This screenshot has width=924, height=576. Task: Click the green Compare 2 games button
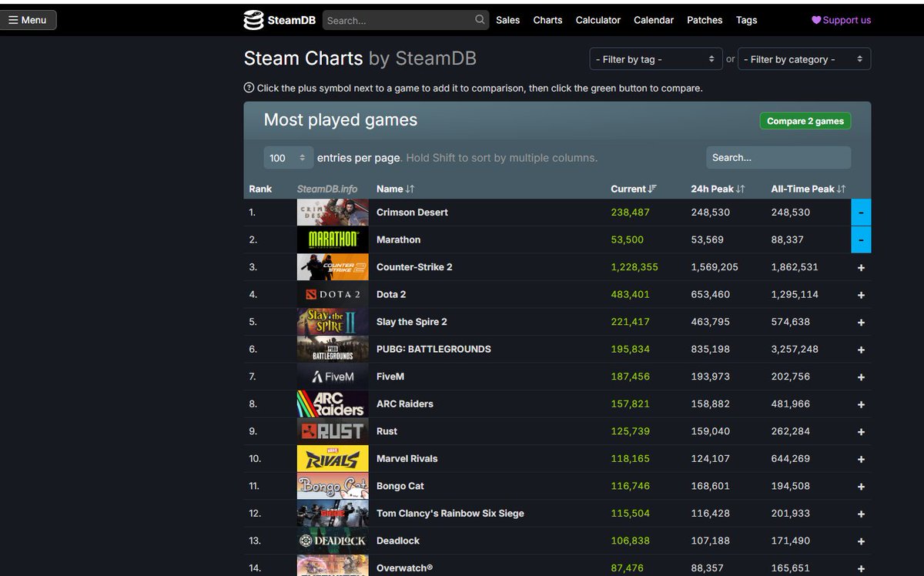click(x=805, y=121)
